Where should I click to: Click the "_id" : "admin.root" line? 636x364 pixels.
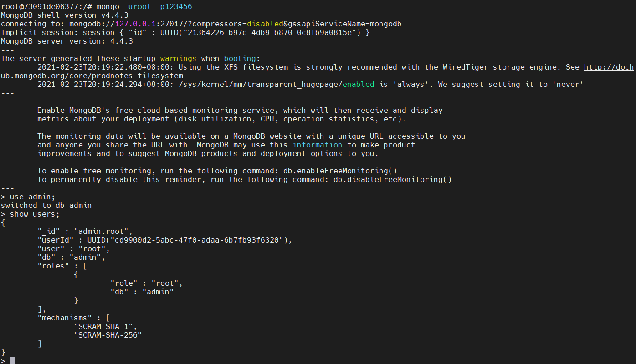click(x=85, y=231)
